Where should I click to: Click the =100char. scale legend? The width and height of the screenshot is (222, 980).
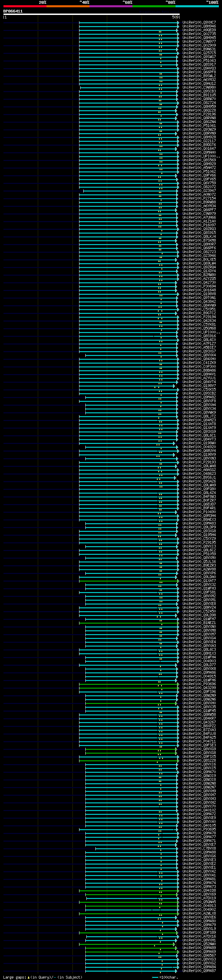[x=165, y=977]
